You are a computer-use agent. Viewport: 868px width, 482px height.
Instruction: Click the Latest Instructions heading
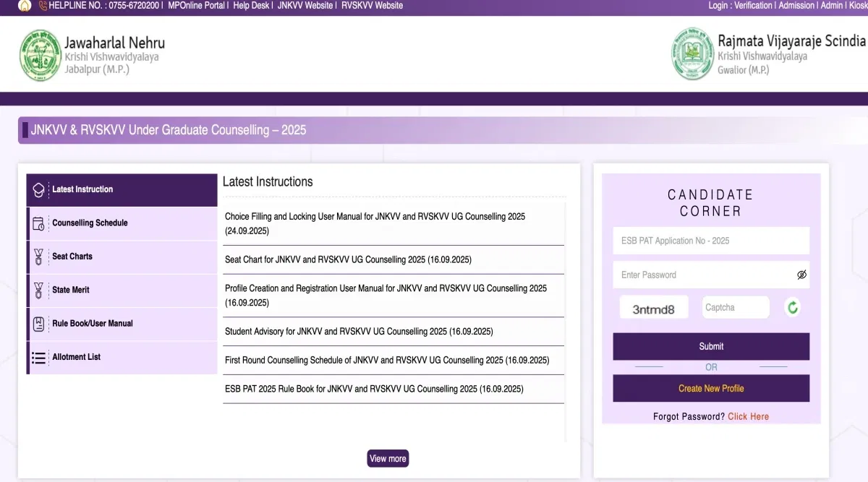click(268, 181)
